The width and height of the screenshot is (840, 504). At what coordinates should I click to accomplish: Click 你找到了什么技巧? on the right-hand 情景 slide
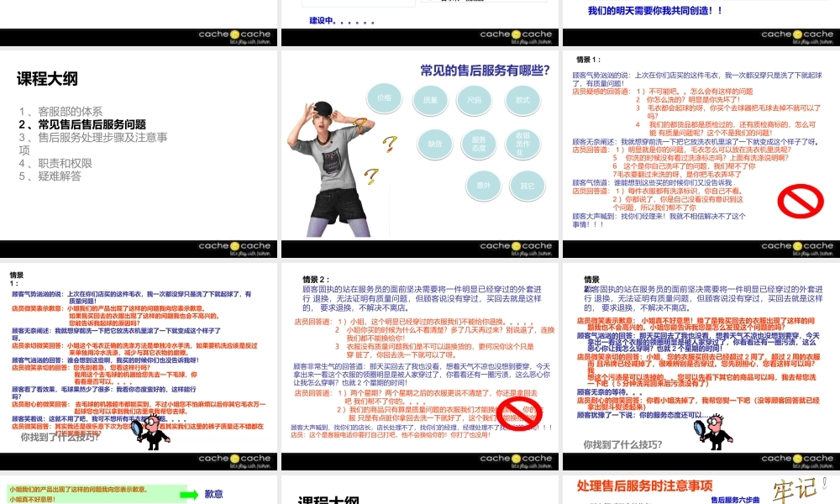(622, 444)
